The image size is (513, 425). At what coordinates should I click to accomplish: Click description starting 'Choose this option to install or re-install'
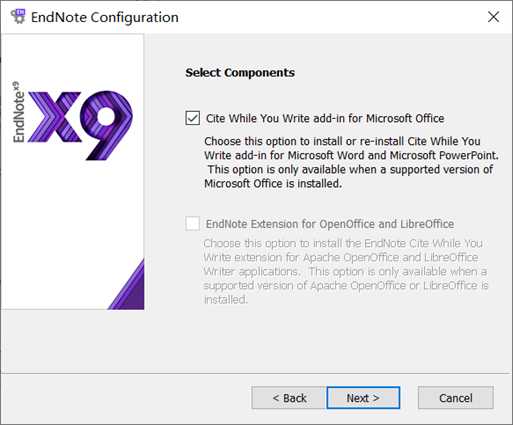coord(351,162)
